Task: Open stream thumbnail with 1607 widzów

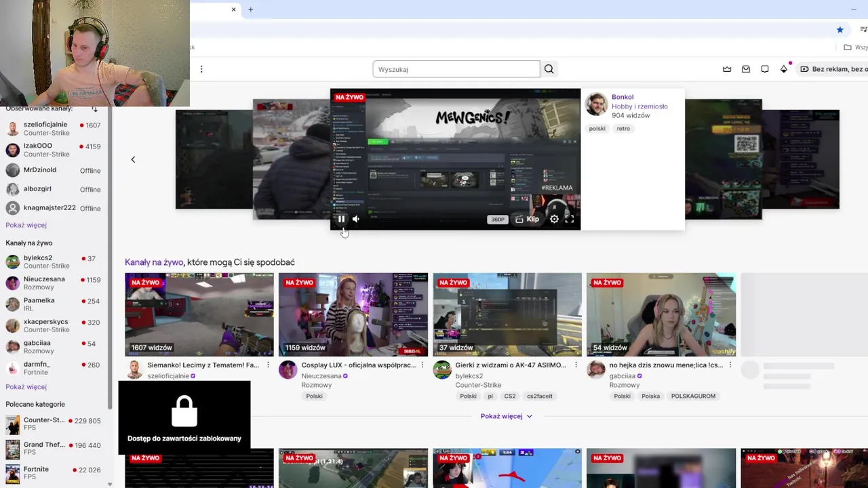Action: (x=199, y=314)
